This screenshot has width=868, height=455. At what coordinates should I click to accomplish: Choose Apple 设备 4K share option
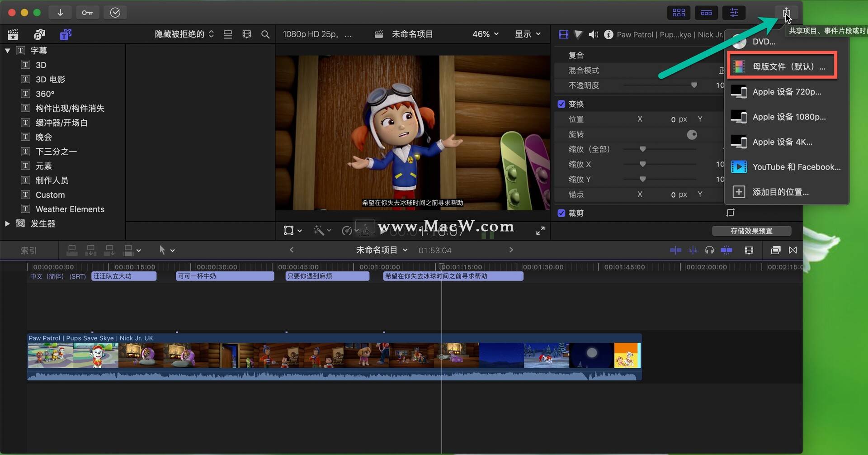[786, 142]
